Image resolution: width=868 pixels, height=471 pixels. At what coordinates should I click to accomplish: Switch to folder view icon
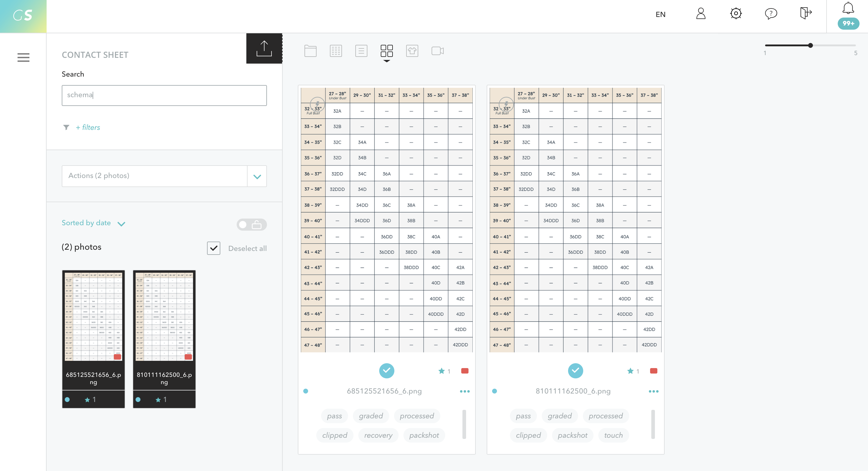point(310,51)
